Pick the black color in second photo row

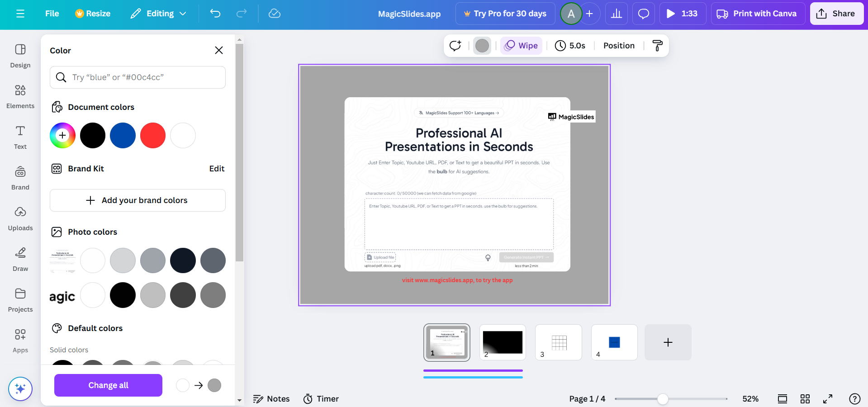[x=123, y=295]
